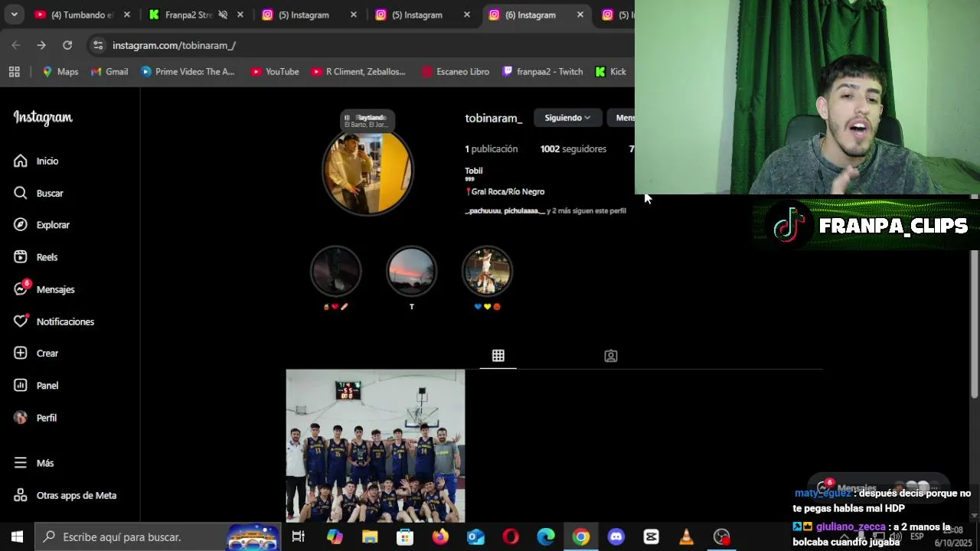Open R Climent, Zeballos bookmark
980x551 pixels.
click(x=358, y=72)
